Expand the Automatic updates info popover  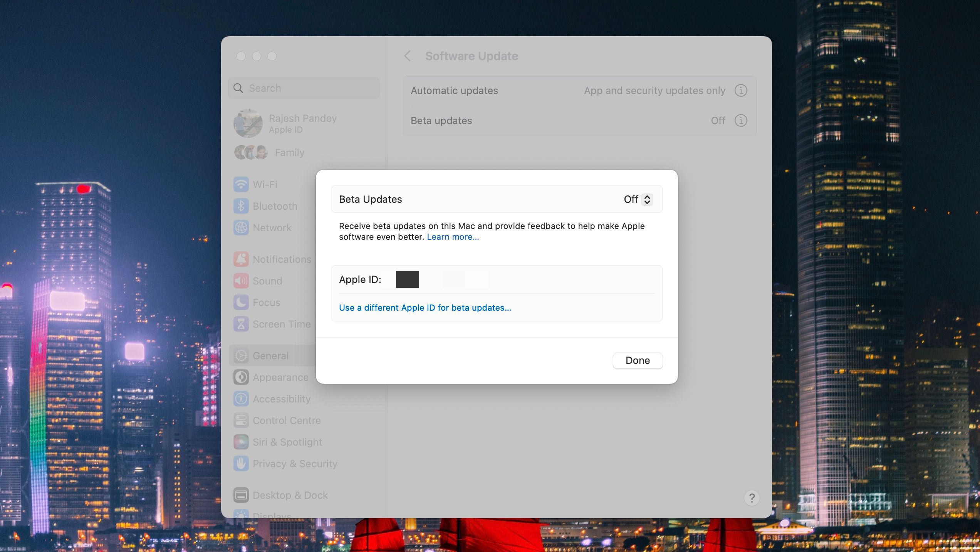click(740, 90)
